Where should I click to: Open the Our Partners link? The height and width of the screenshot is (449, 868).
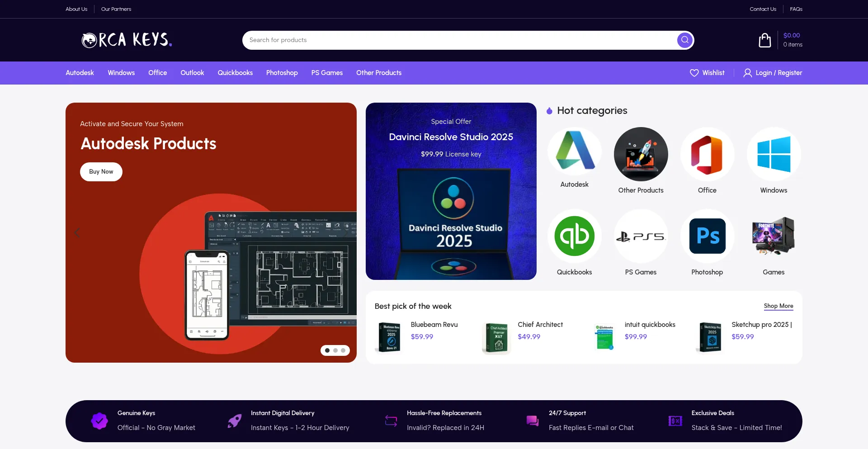click(116, 9)
